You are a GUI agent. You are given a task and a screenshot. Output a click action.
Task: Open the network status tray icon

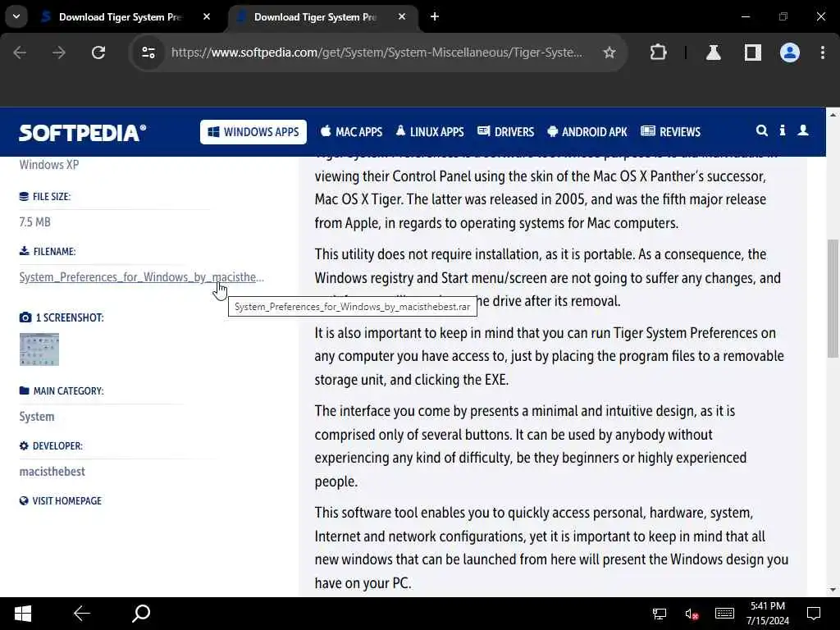(659, 614)
